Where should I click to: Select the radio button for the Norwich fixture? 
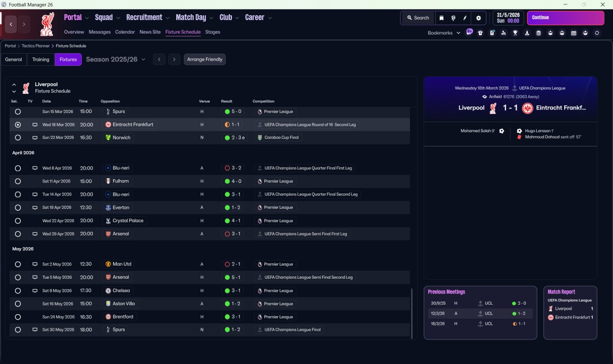(x=18, y=137)
